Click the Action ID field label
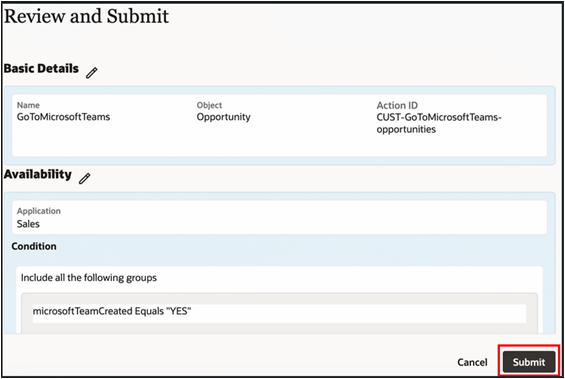Screen dimensions: 565x379 [x=397, y=106]
